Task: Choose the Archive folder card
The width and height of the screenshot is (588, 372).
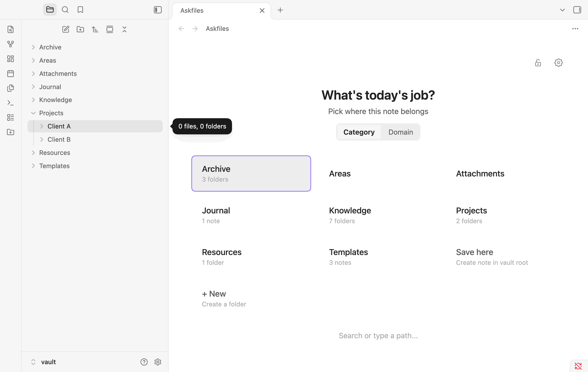Action: [251, 174]
